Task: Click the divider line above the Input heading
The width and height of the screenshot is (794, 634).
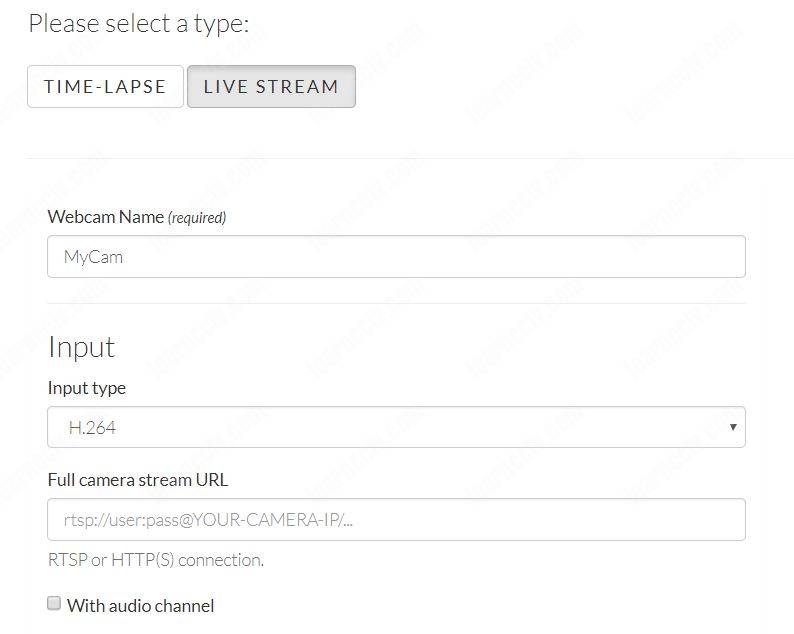Action: 396,303
